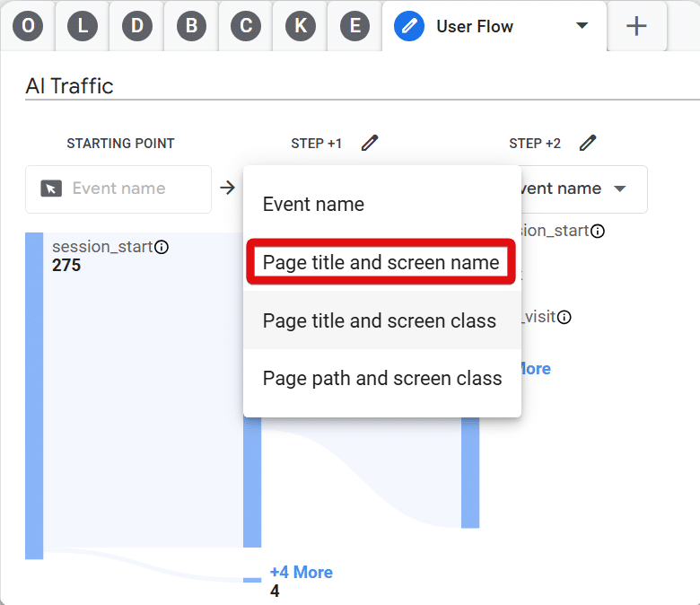The image size is (700, 605).
Task: Open the tab labeled K
Action: point(301,26)
